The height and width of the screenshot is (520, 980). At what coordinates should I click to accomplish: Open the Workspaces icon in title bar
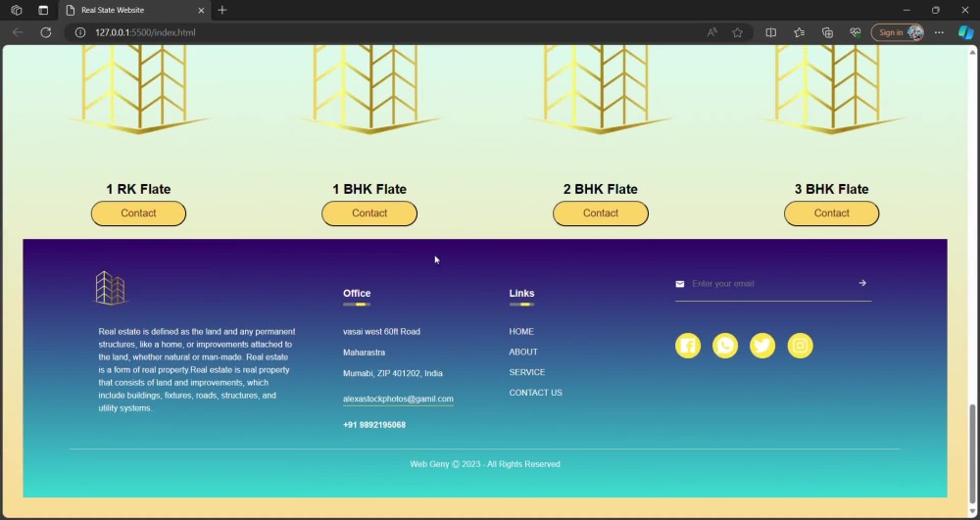coord(17,10)
